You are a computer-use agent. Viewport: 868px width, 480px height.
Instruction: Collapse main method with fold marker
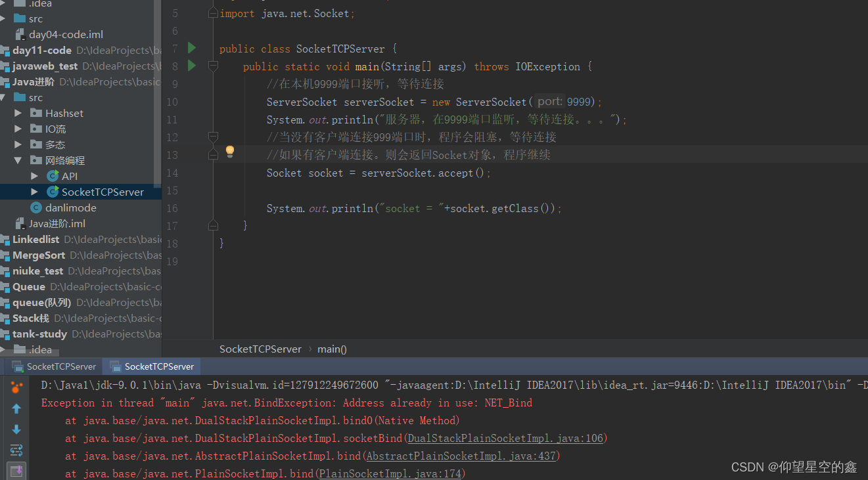pos(213,66)
